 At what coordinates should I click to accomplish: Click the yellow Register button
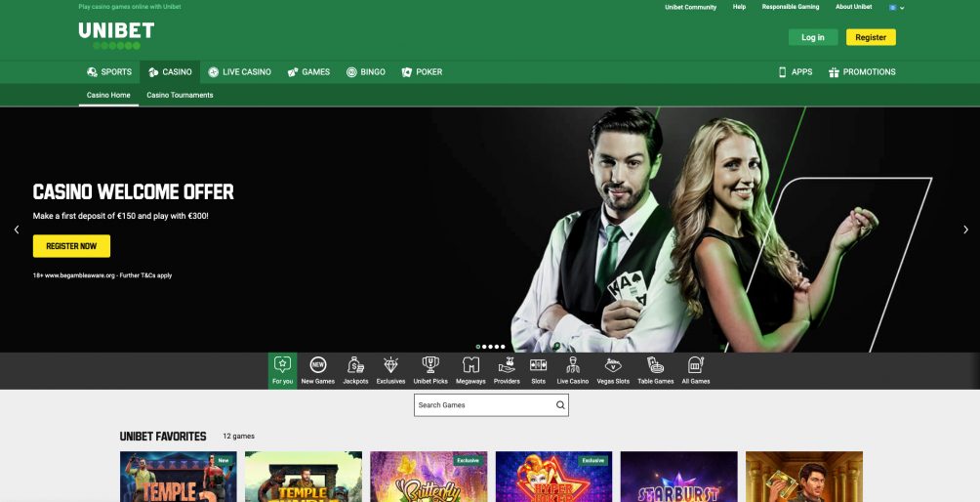pos(871,37)
